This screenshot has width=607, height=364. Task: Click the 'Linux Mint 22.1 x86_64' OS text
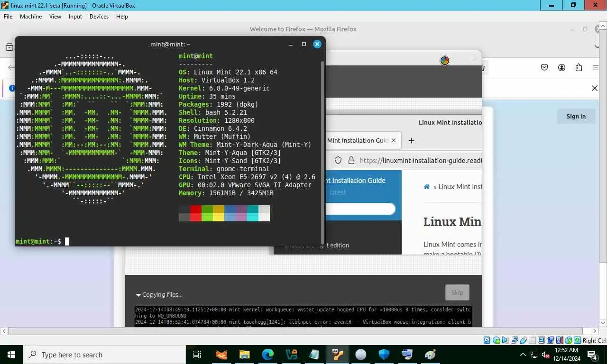click(x=235, y=72)
